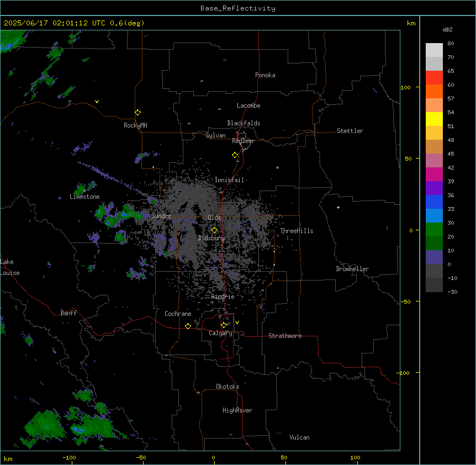The height and width of the screenshot is (465, 476).
Task: Select the yellow v marker northwest of RockyMH
Action: click(97, 102)
